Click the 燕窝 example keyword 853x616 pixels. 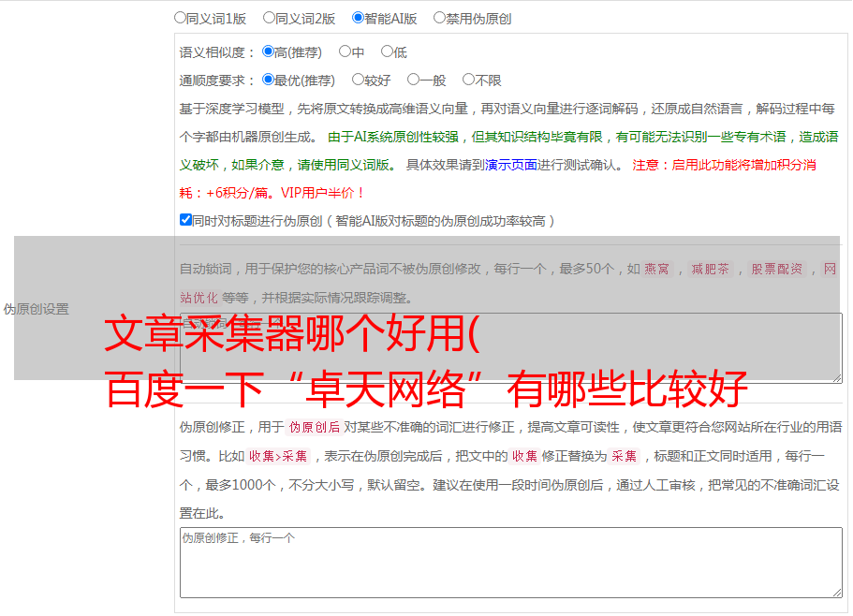(x=657, y=269)
